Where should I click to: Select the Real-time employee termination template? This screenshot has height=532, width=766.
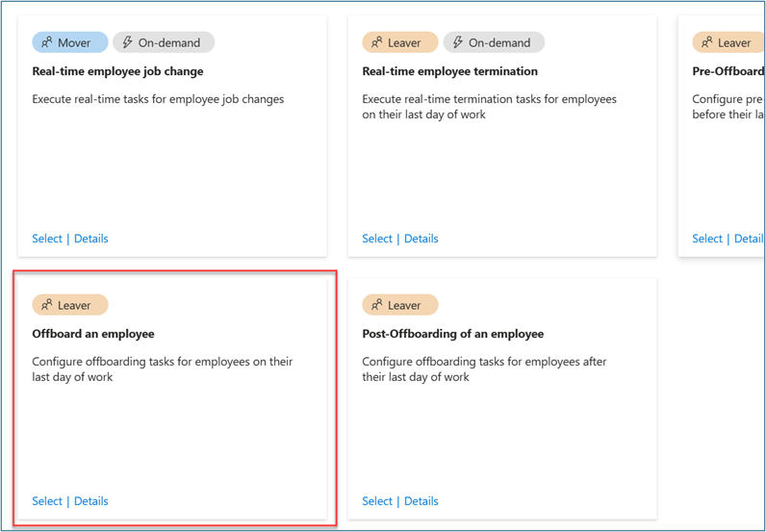377,239
